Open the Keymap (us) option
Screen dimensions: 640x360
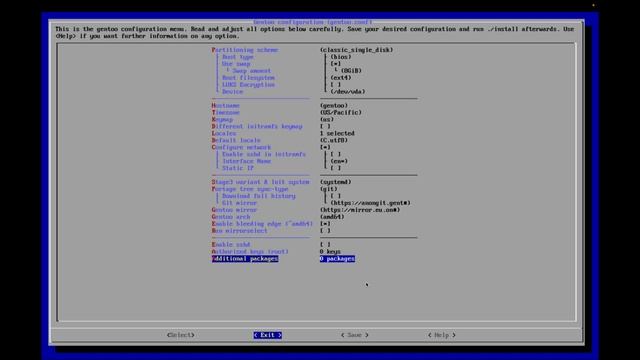coord(273,119)
